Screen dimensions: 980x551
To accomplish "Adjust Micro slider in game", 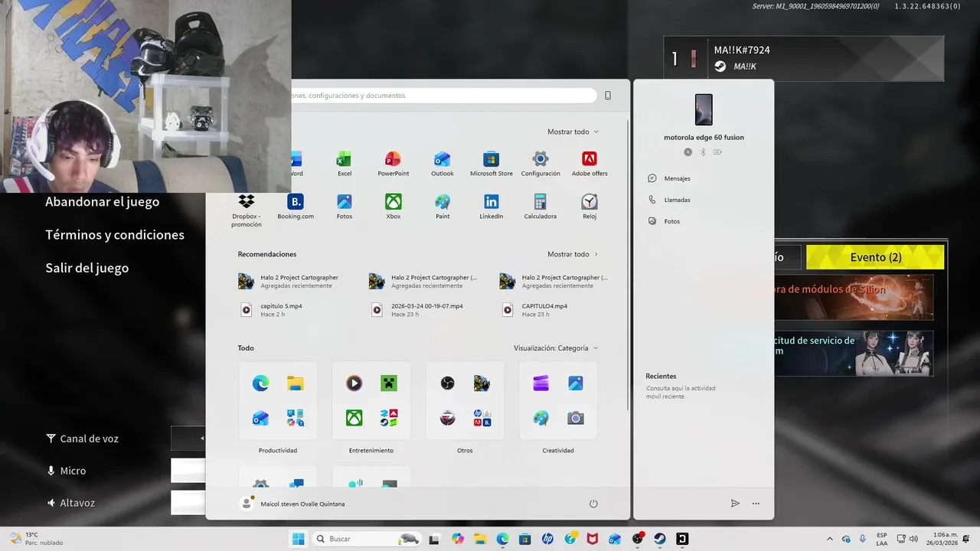I will [188, 471].
